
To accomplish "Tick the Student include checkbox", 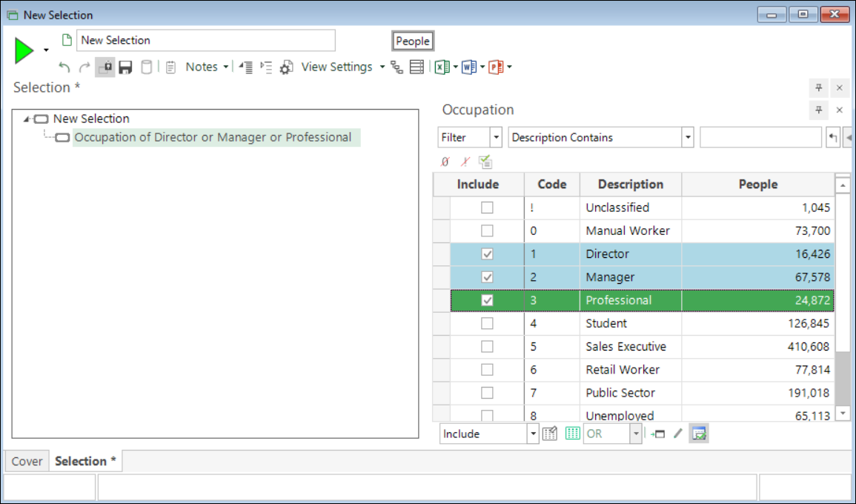I will (487, 324).
